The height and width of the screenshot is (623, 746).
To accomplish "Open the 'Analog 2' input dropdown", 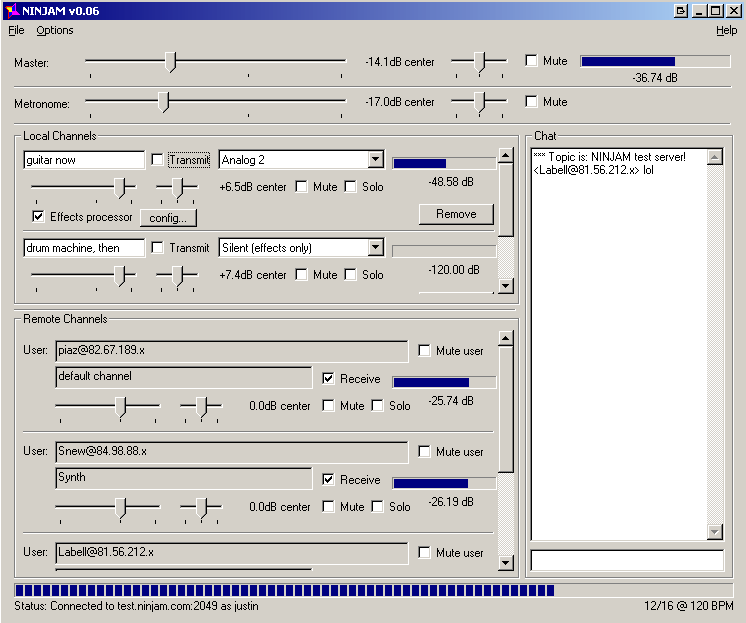I will 375,160.
